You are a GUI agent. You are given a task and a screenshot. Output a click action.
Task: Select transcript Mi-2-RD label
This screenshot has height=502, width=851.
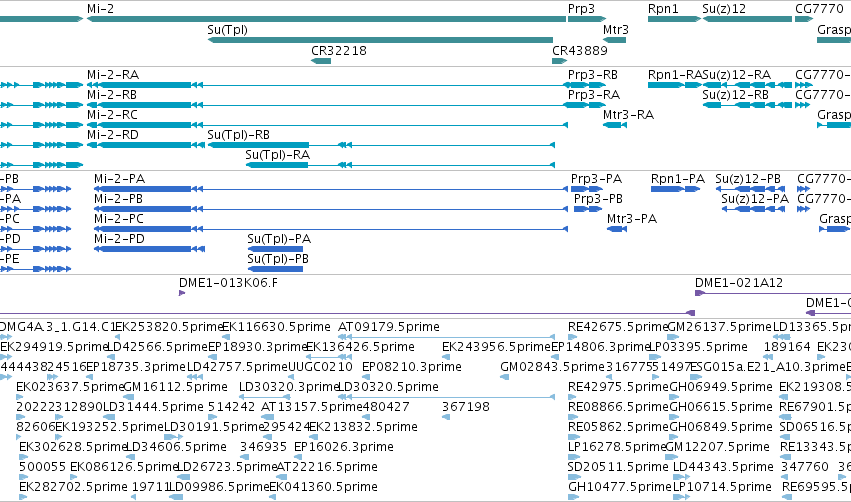[x=113, y=135]
